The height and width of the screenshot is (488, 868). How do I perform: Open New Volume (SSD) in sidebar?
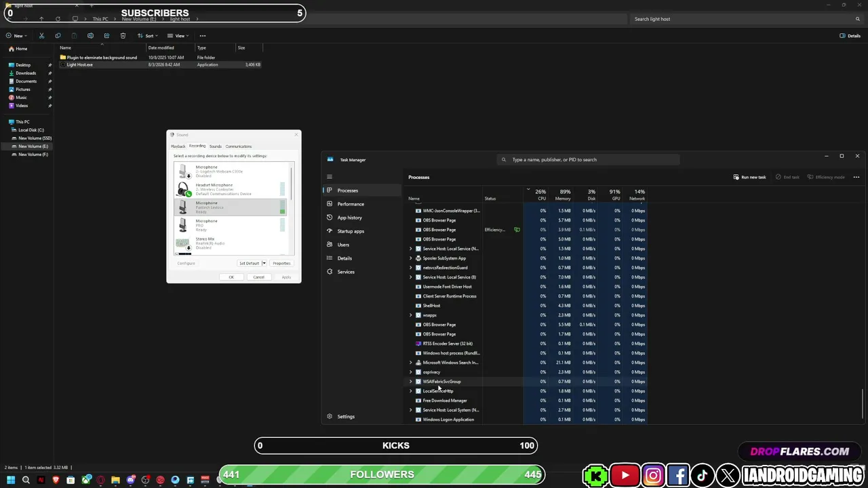[35, 138]
